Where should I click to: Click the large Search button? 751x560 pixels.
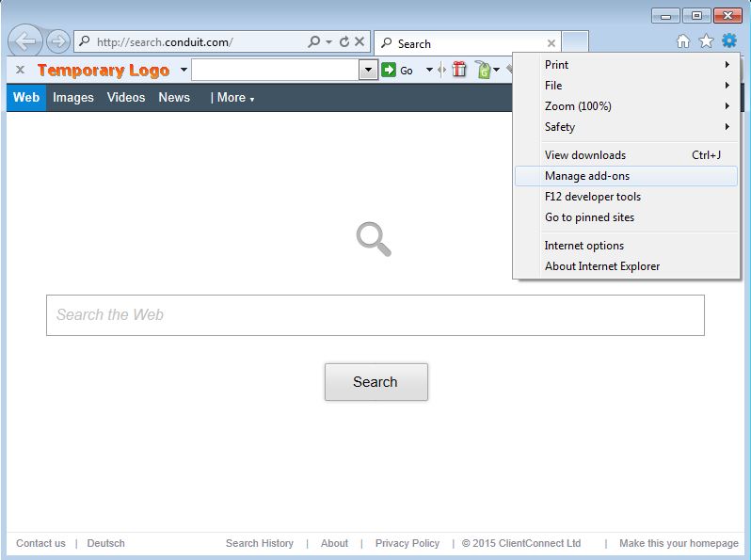pyautogui.click(x=376, y=382)
